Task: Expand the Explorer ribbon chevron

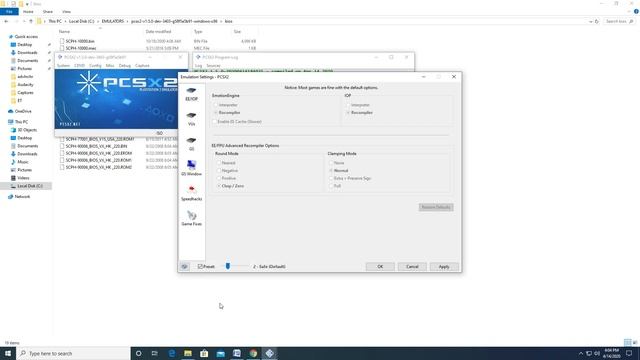Action: (x=629, y=11)
